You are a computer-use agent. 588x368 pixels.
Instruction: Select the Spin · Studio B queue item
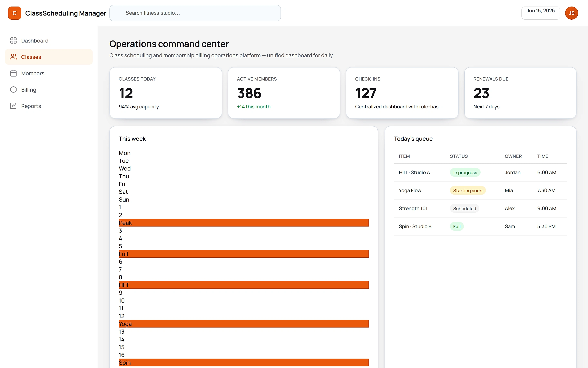(x=415, y=227)
